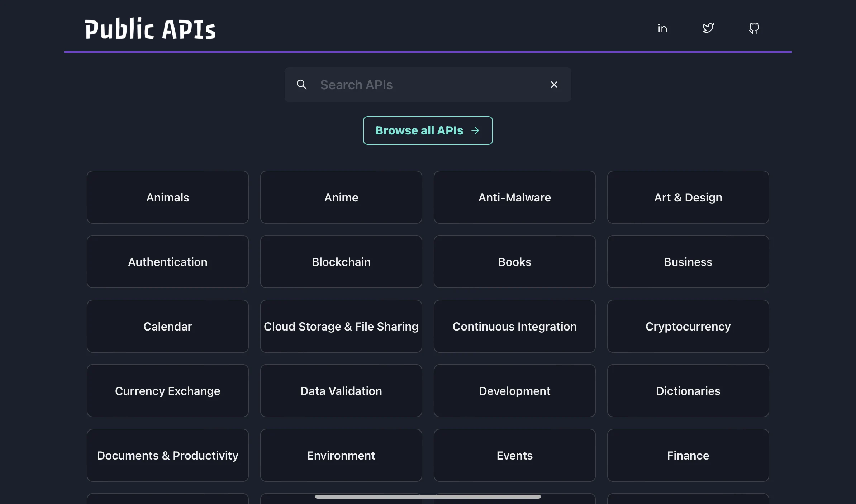Click the arrow in Browse all APIs
This screenshot has height=504, width=856.
(x=475, y=130)
